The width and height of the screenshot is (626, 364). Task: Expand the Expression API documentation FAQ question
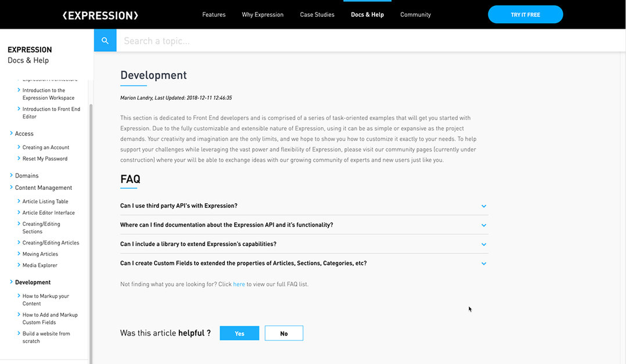click(484, 225)
